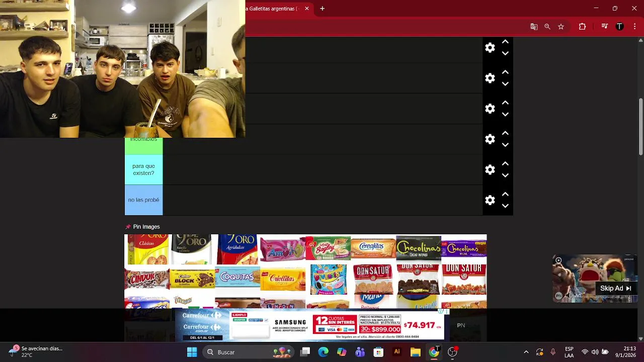The width and height of the screenshot is (644, 362).
Task: Click the zoom magnifier icon in address bar
Action: [547, 27]
